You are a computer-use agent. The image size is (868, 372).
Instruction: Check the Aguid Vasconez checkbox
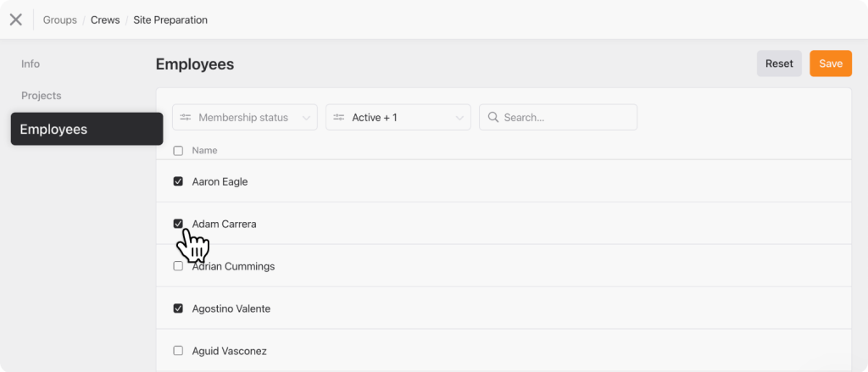pos(178,351)
